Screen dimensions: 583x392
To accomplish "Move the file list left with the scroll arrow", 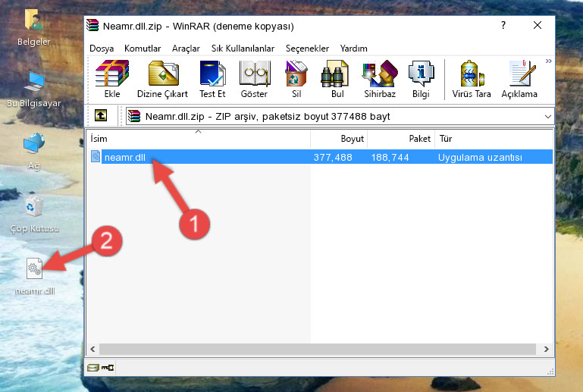I will click(x=93, y=349).
